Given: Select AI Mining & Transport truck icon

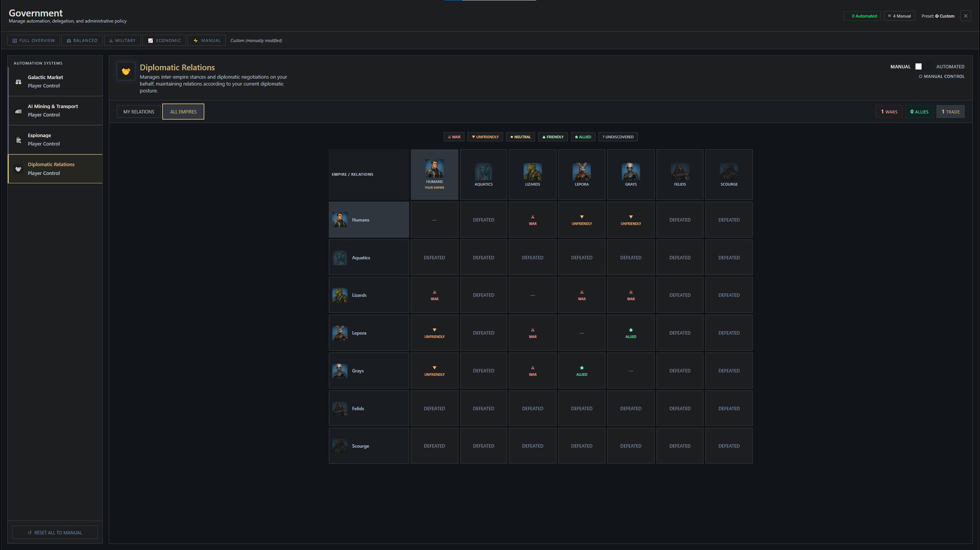Looking at the screenshot, I should 18,111.
